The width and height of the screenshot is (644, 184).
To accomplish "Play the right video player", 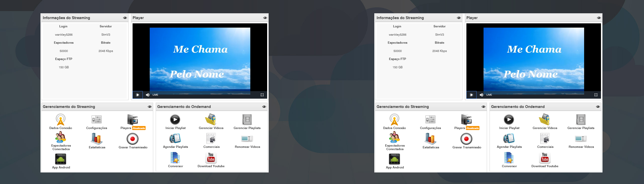I will pos(471,95).
